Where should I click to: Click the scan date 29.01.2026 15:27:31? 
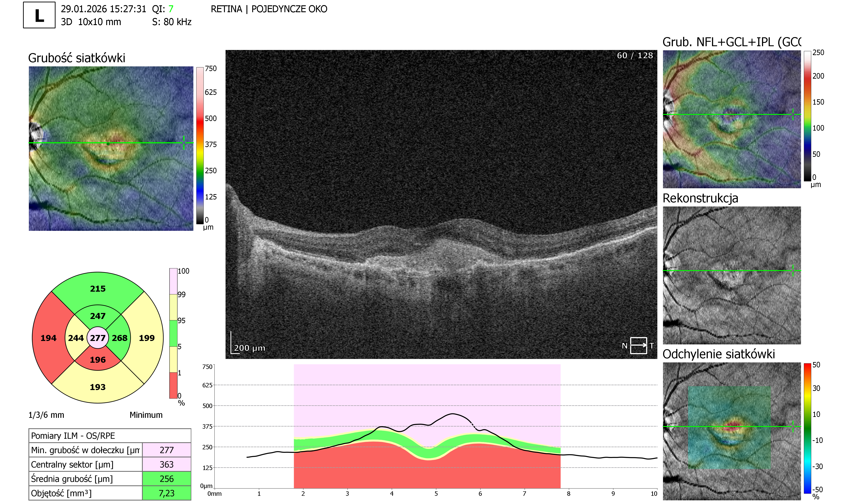(x=104, y=9)
